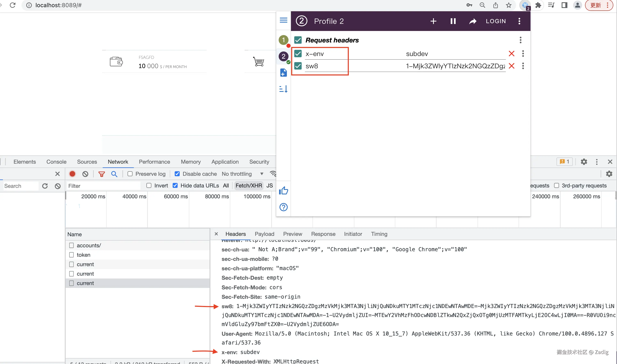Viewport: 617px width, 364px height.
Task: Click the add-file import icon in the sidebar
Action: (x=284, y=73)
